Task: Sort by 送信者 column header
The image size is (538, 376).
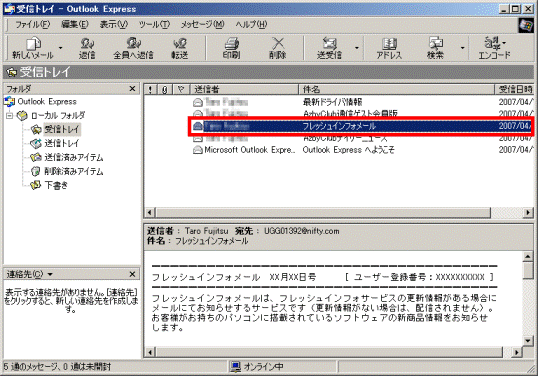Action: (244, 90)
